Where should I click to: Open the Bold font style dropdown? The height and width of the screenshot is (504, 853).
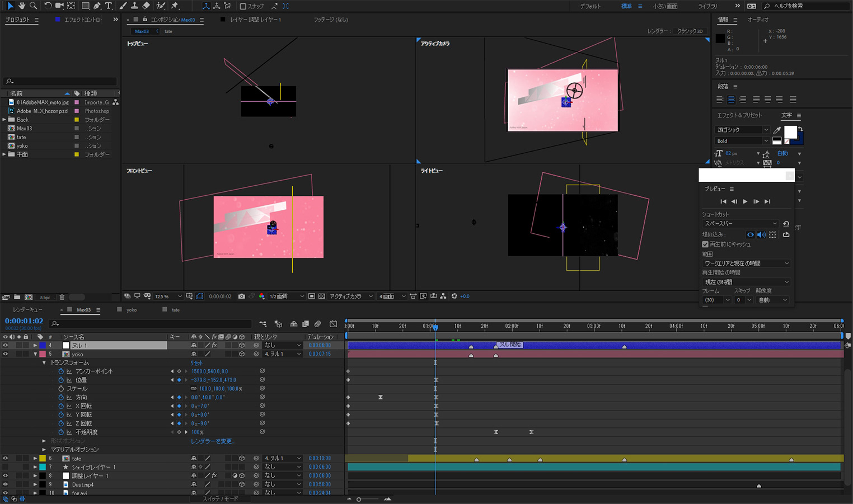[x=743, y=141]
